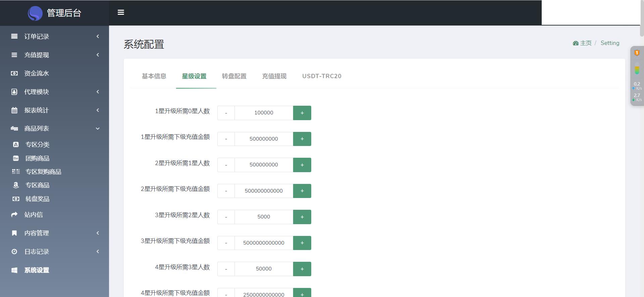Image resolution: width=644 pixels, height=297 pixels.
Task: Click the 商品列表 digg icon
Action: (x=14, y=129)
